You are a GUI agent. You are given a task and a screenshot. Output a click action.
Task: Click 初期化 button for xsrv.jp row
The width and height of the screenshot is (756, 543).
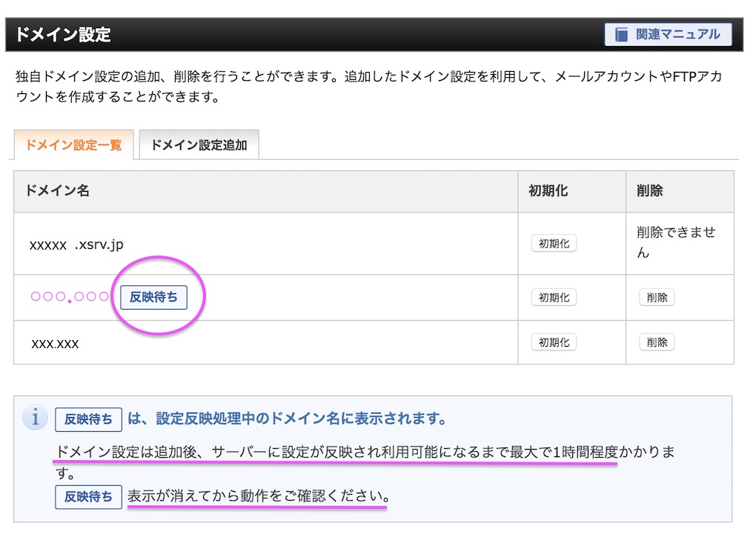pos(554,243)
